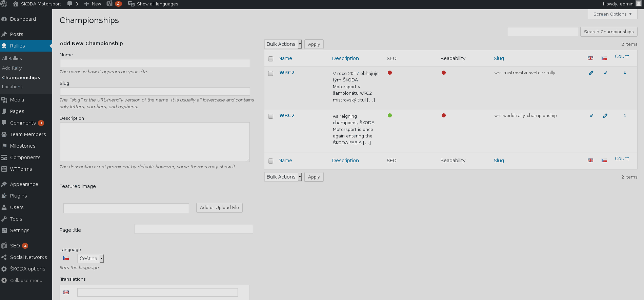Sort by Slug in table header

point(499,58)
